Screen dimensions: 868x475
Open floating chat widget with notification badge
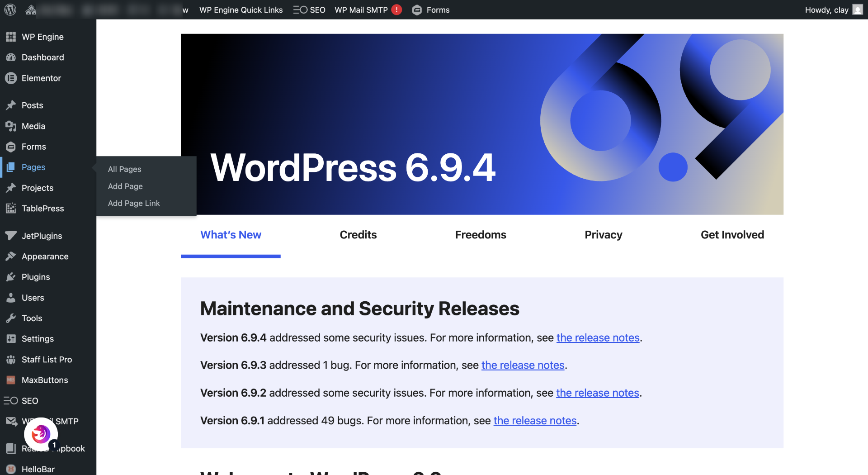[41, 434]
